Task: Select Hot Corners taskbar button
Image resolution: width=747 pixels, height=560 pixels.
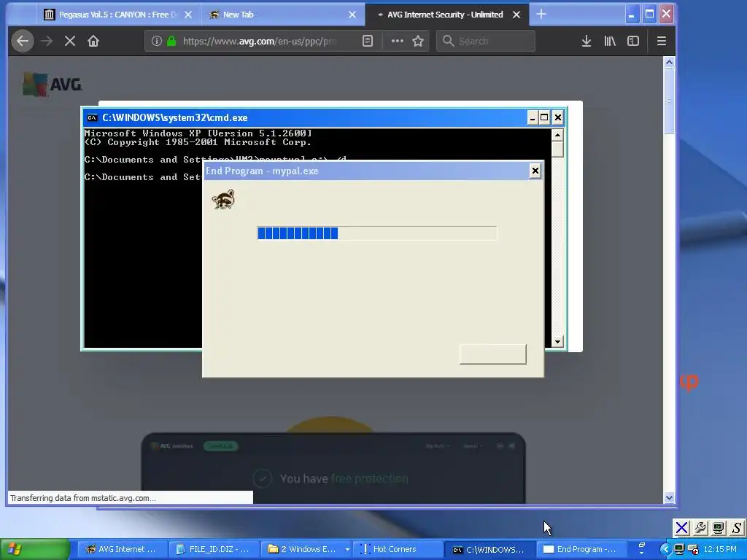Action: point(398,550)
